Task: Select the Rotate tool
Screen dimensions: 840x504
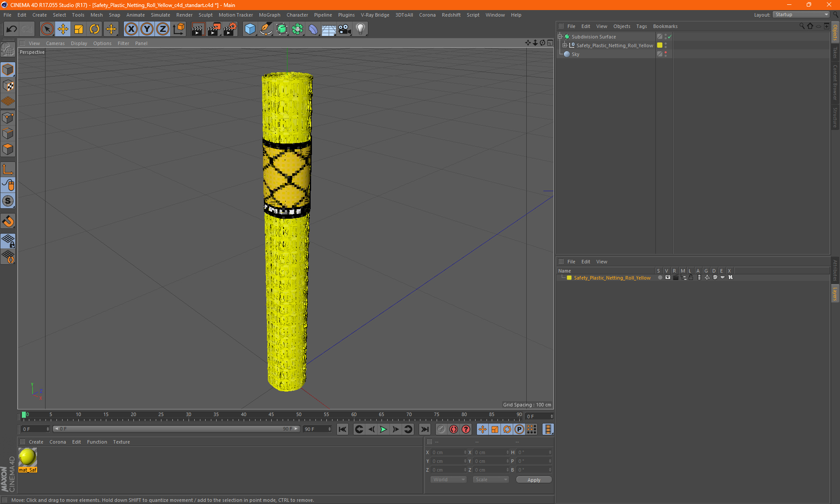Action: [94, 29]
